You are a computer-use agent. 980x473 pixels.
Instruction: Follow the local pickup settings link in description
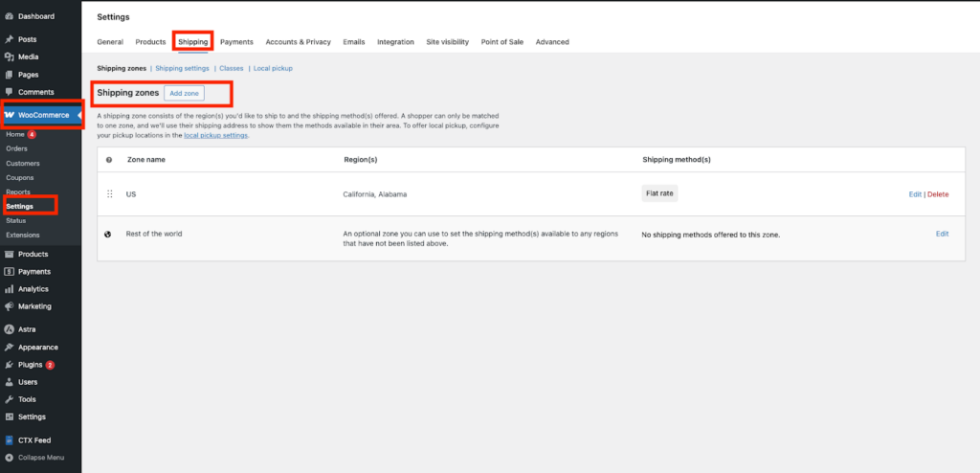point(215,135)
